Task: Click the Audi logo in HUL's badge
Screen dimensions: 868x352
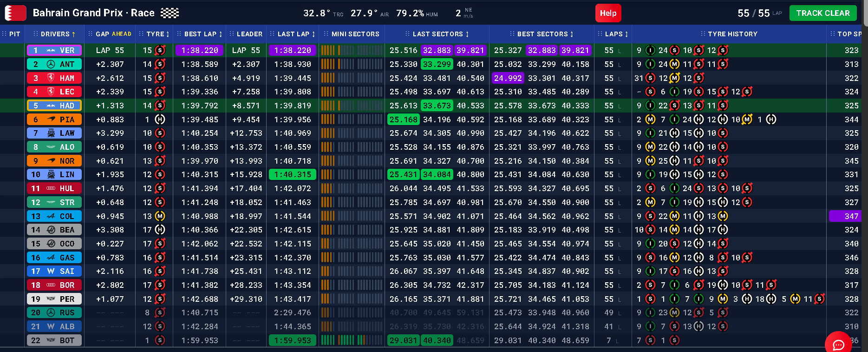Action: point(51,188)
